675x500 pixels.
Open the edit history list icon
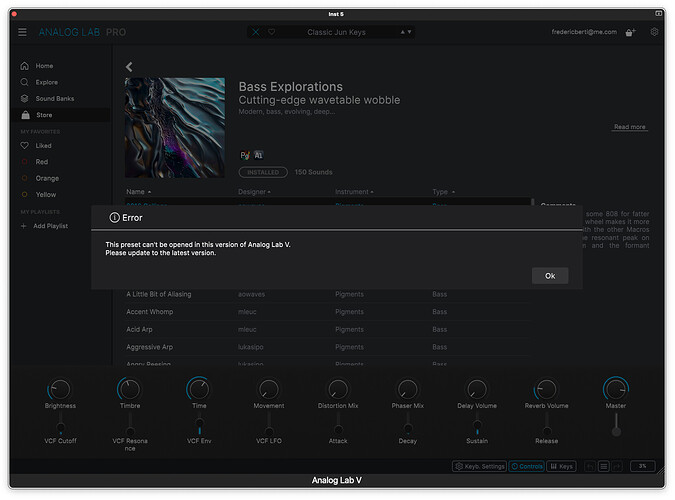[604, 466]
